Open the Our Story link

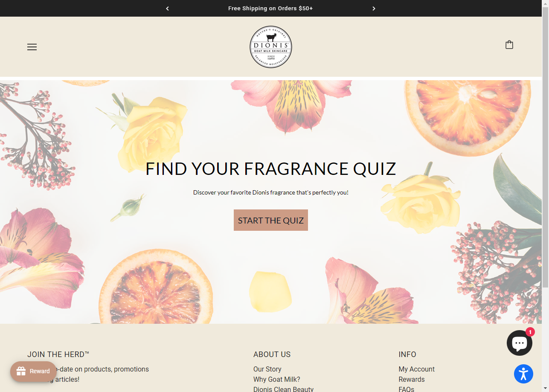pos(267,369)
